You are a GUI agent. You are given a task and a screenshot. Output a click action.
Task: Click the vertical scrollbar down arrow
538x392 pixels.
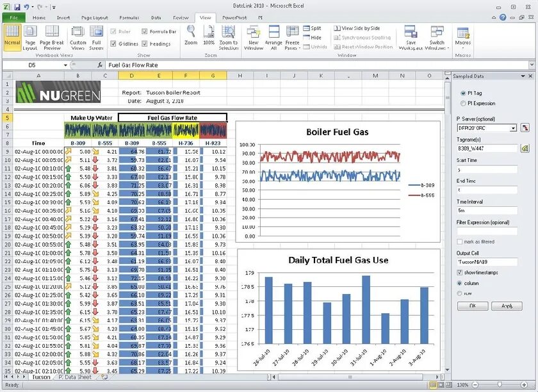(447, 370)
